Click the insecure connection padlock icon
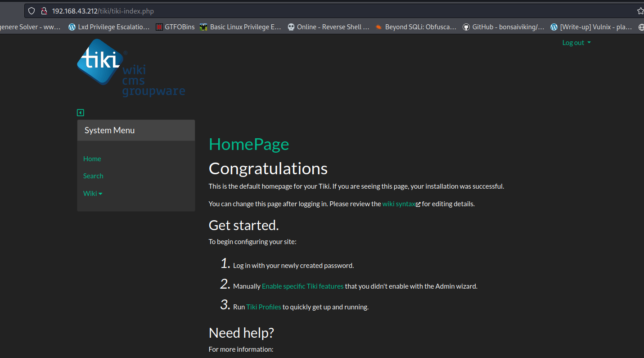The width and height of the screenshot is (644, 358). pos(44,11)
